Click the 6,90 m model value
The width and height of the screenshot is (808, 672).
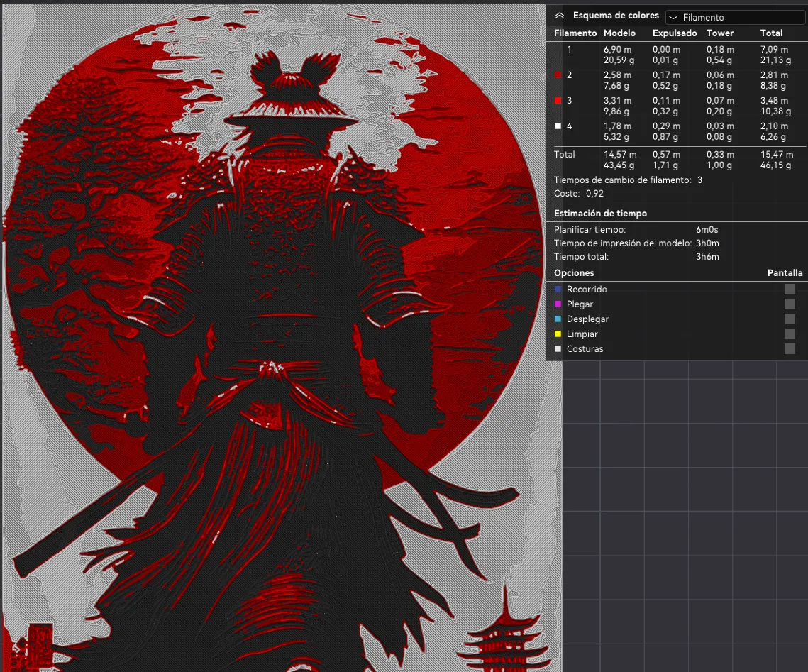tap(617, 50)
